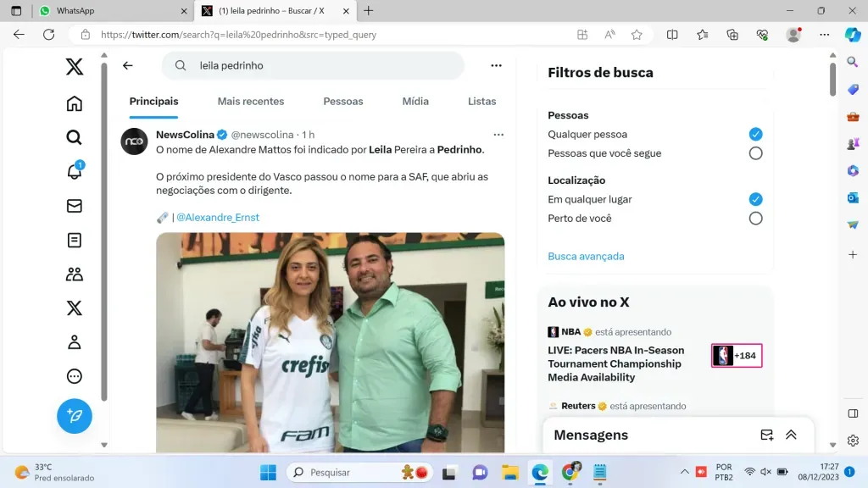This screenshot has width=868, height=488.
Task: Open the Profile person icon
Action: pyautogui.click(x=75, y=342)
